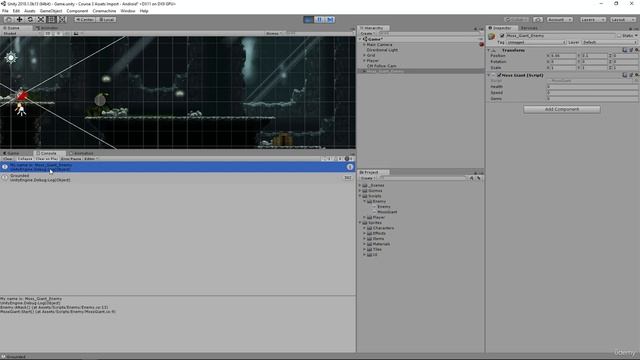Switch to the Game tab
Viewport: 640px width, 360px height.
click(x=11, y=153)
